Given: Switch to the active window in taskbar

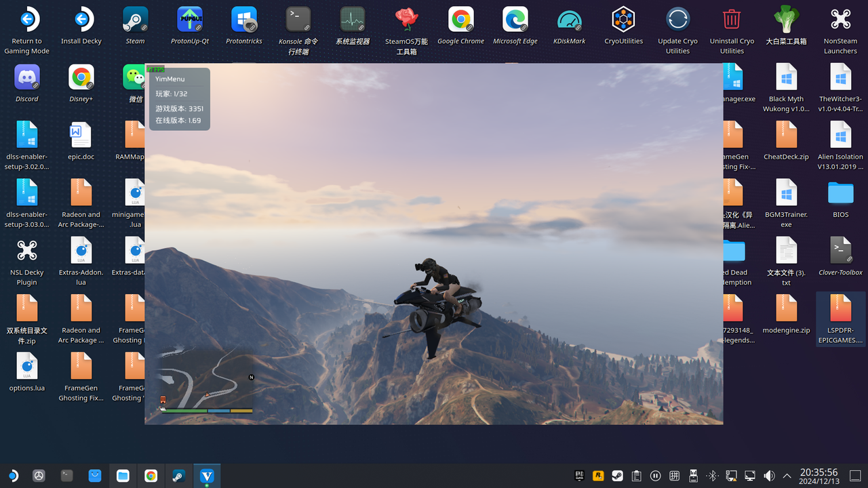Looking at the screenshot, I should [207, 476].
